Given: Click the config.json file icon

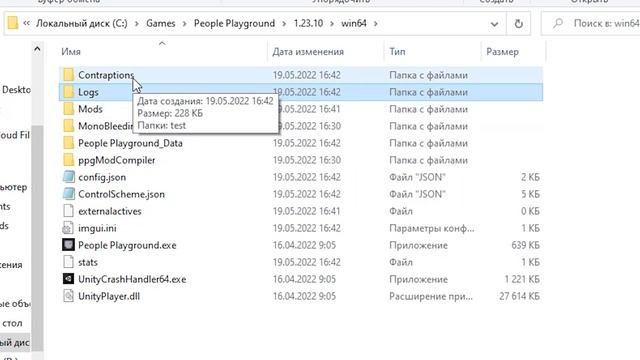Looking at the screenshot, I should (69, 177).
